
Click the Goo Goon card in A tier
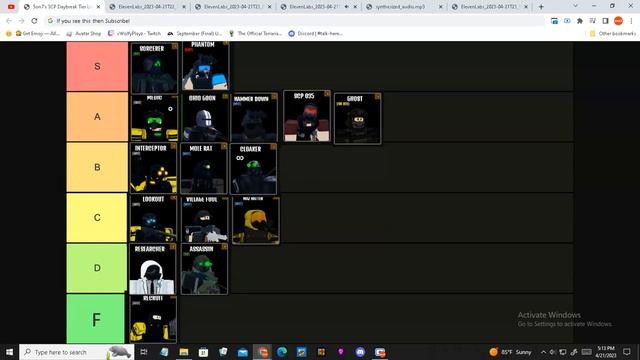(205, 118)
